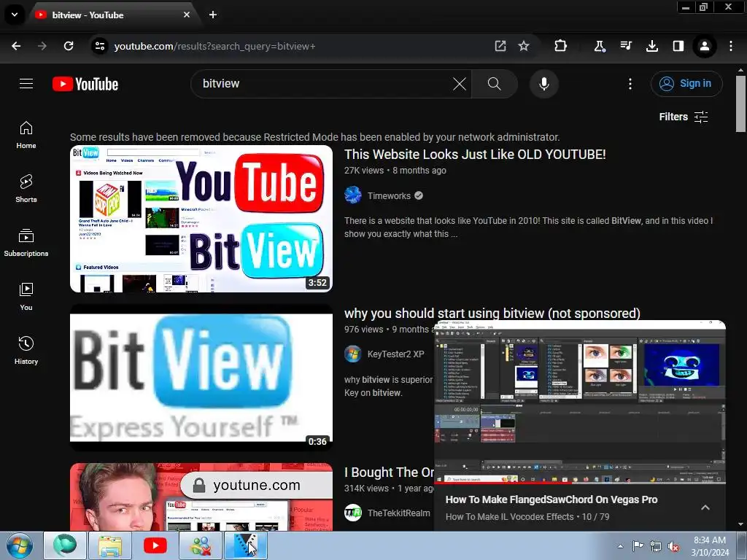Expand the miniplayer playlist chevron
The height and width of the screenshot is (560, 747).
(x=705, y=507)
